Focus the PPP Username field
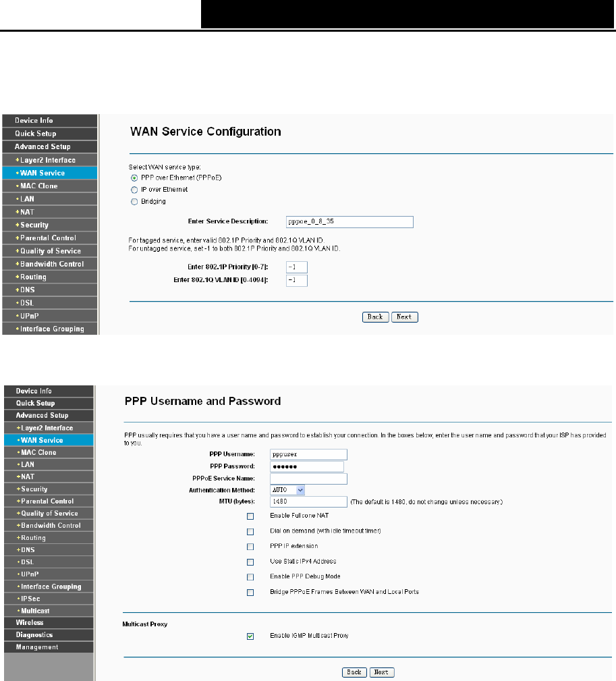The image size is (616, 681). pos(308,454)
